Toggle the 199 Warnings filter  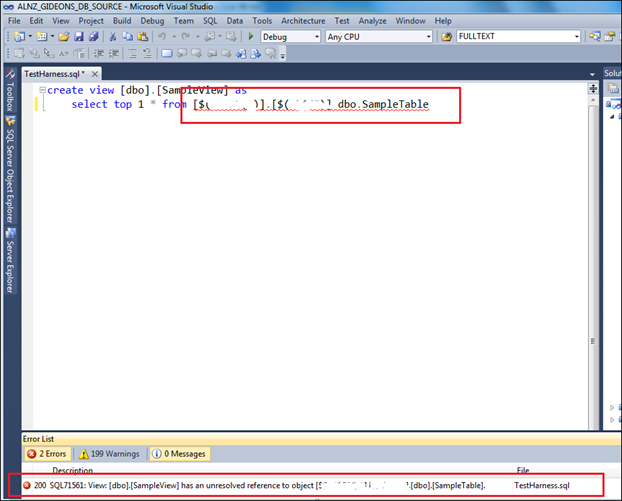point(110,454)
